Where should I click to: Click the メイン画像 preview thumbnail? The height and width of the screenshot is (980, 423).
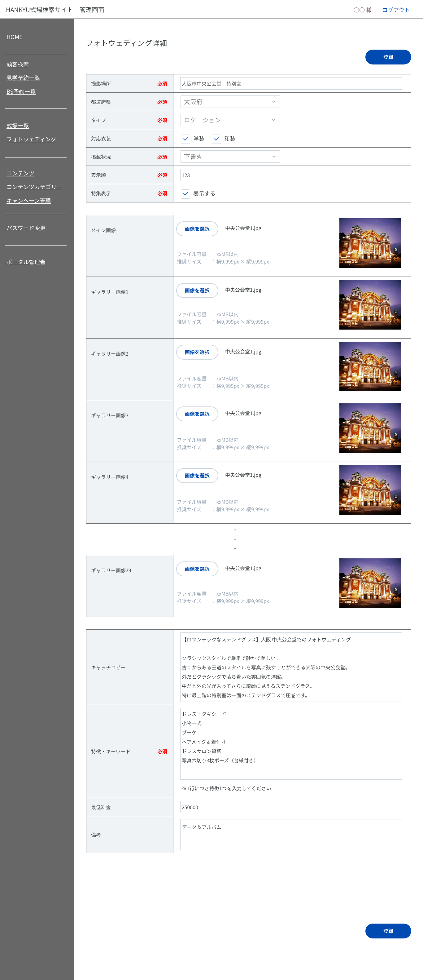[x=370, y=243]
